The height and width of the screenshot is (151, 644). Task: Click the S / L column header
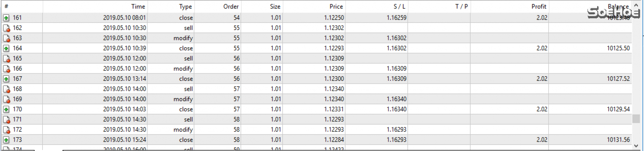[399, 6]
